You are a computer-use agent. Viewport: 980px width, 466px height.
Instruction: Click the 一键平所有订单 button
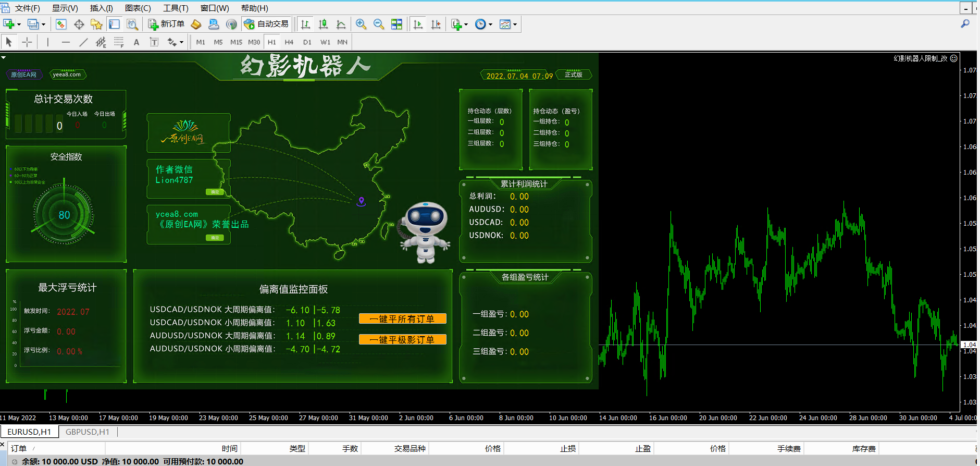tap(402, 318)
